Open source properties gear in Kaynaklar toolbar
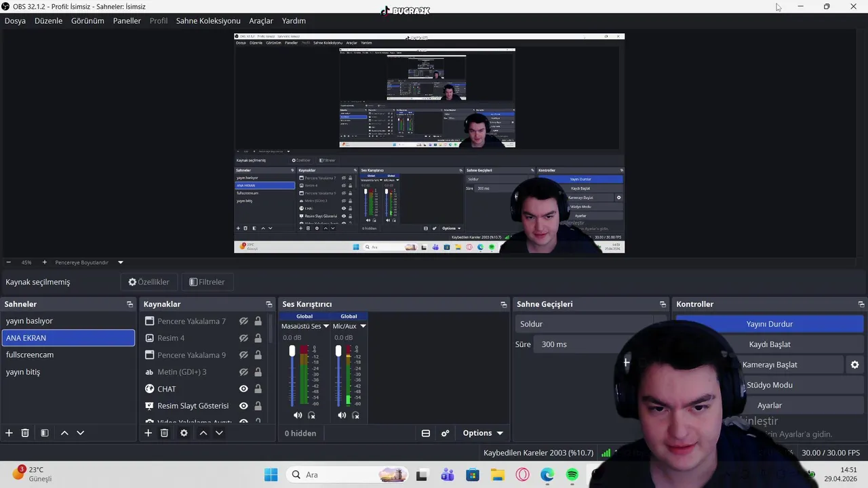 (x=184, y=433)
